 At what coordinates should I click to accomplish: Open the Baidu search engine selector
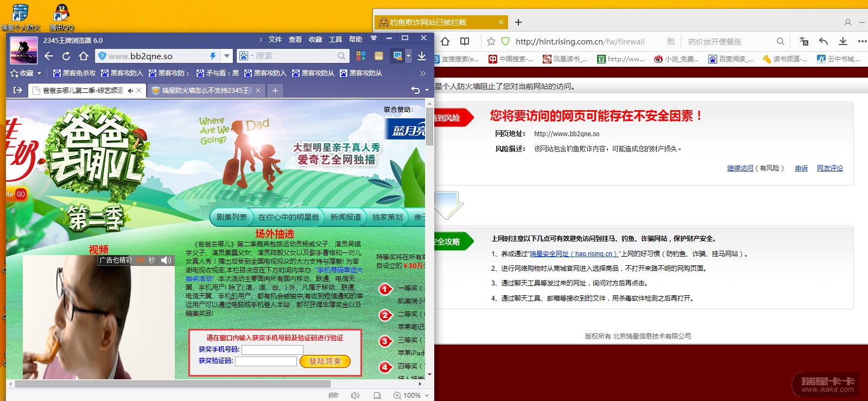pos(246,56)
